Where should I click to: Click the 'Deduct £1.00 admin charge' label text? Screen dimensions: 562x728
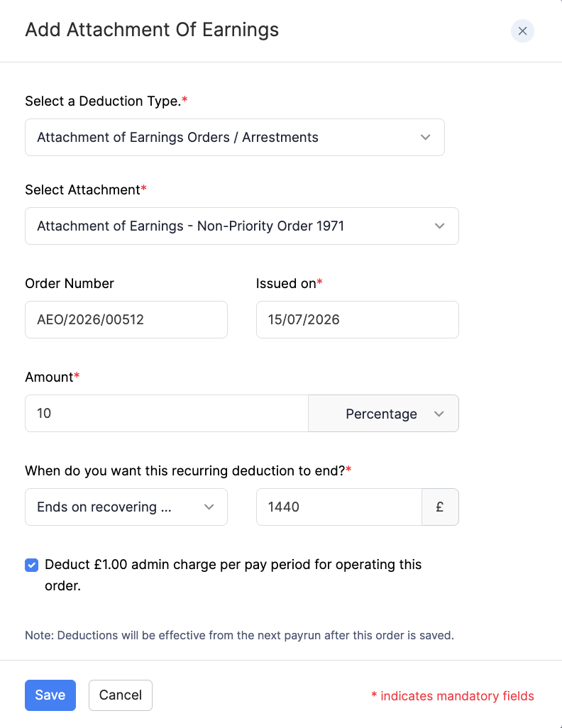click(233, 575)
